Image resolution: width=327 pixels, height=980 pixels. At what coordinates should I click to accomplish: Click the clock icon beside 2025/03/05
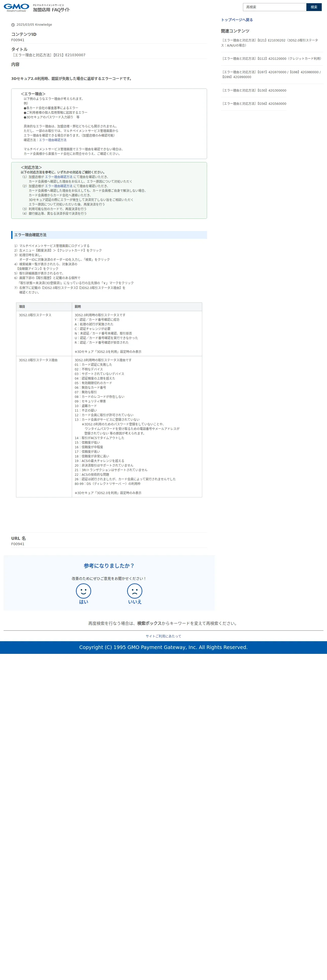13,25
